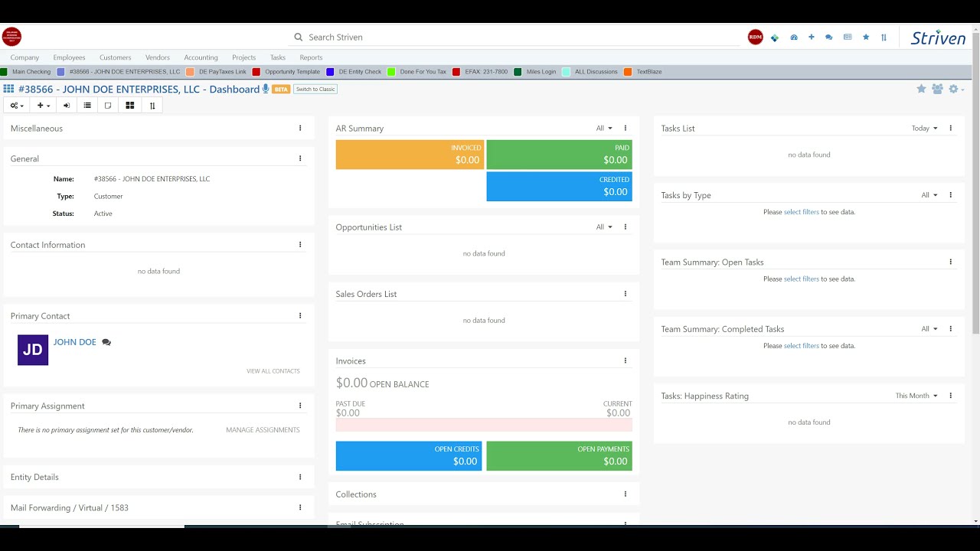Click the RDM company logo avatar

[756, 37]
